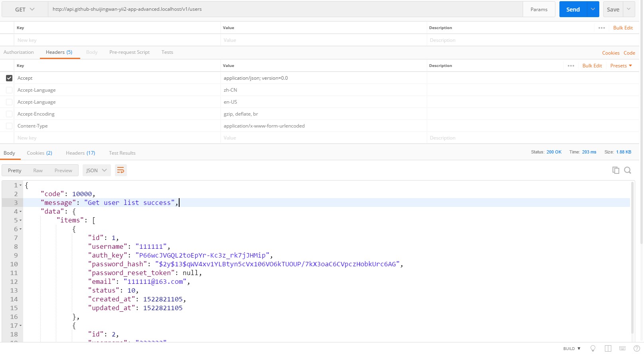Open the response Cookies (2) tab

point(40,153)
